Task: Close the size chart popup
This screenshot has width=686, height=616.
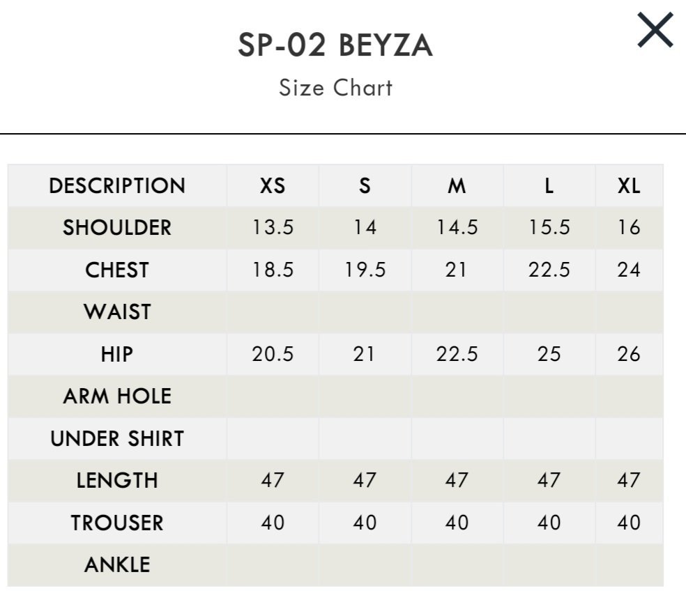Action: click(x=655, y=30)
